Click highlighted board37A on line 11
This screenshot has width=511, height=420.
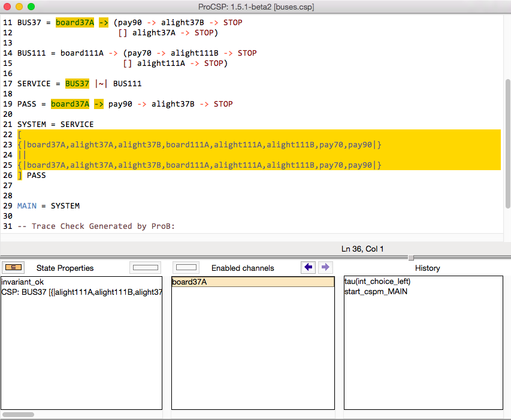(75, 23)
